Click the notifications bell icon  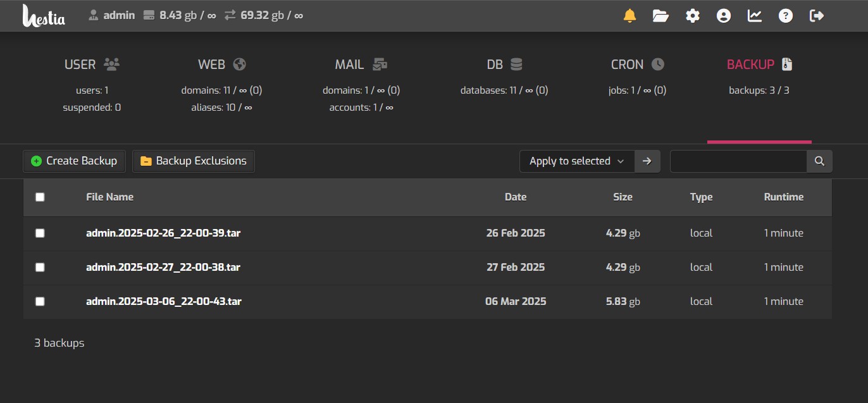pos(629,16)
